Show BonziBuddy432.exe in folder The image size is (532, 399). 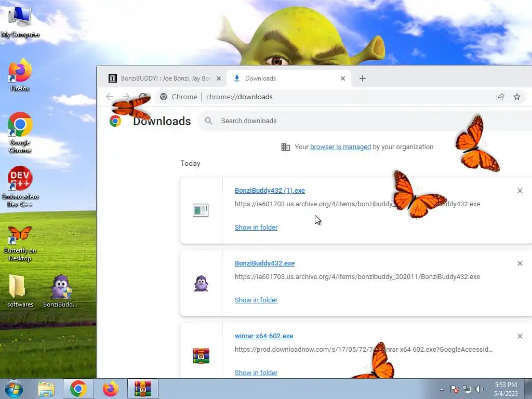pos(256,300)
